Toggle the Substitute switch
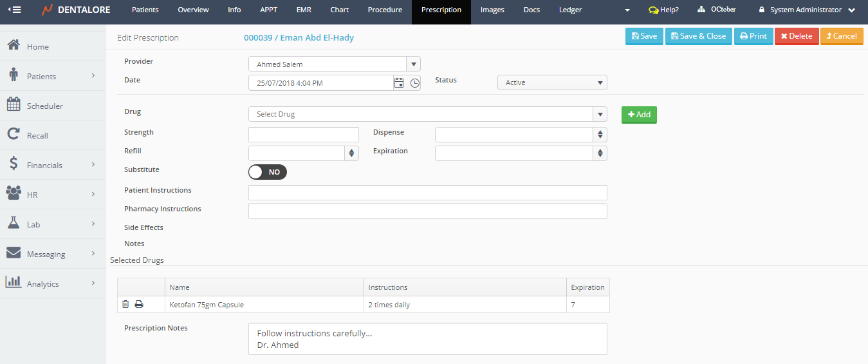Viewport: 868px width, 364px height. (267, 172)
